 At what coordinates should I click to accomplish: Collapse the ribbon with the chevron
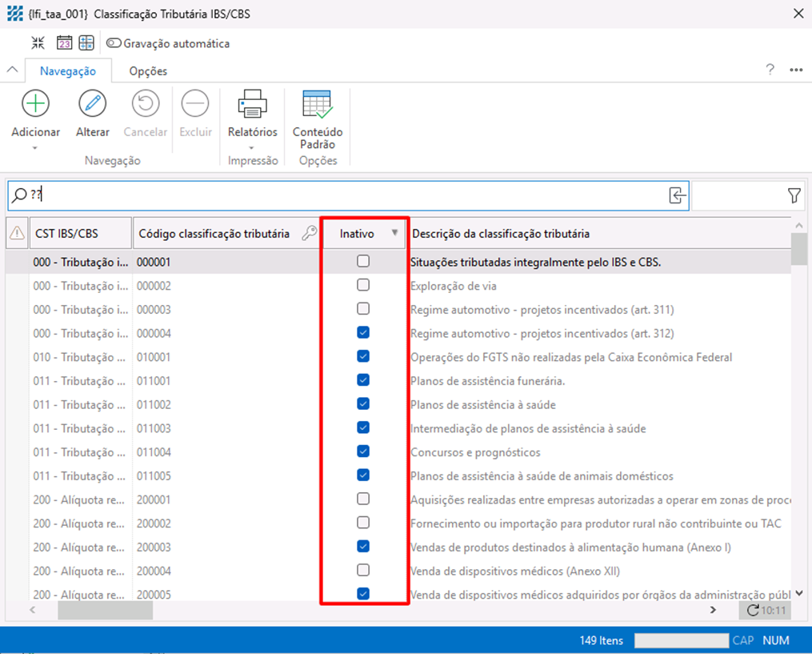pos(12,70)
